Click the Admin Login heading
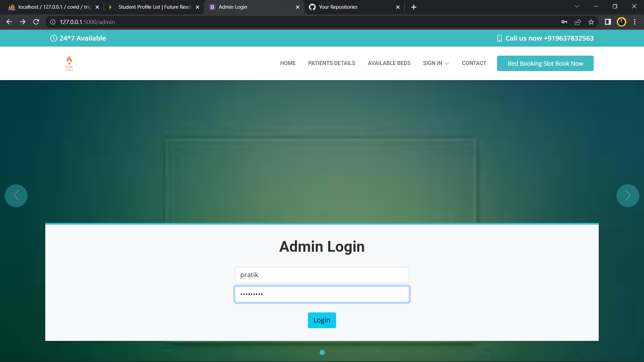The image size is (644, 362). click(322, 246)
